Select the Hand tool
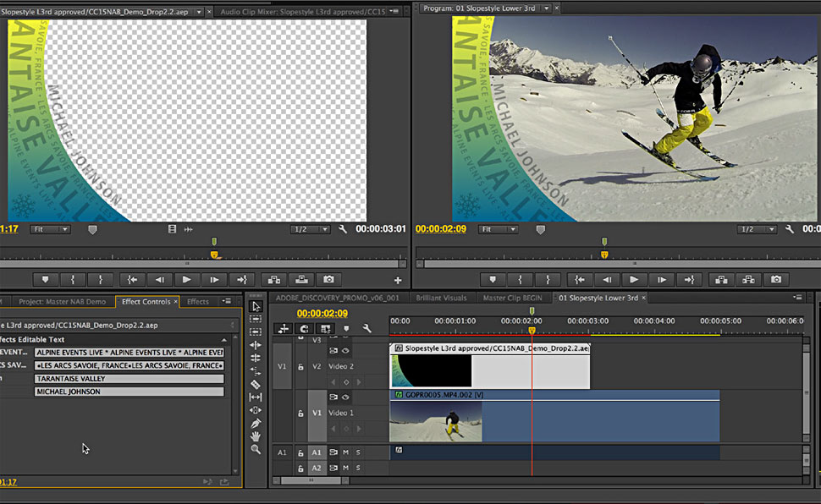 (256, 436)
